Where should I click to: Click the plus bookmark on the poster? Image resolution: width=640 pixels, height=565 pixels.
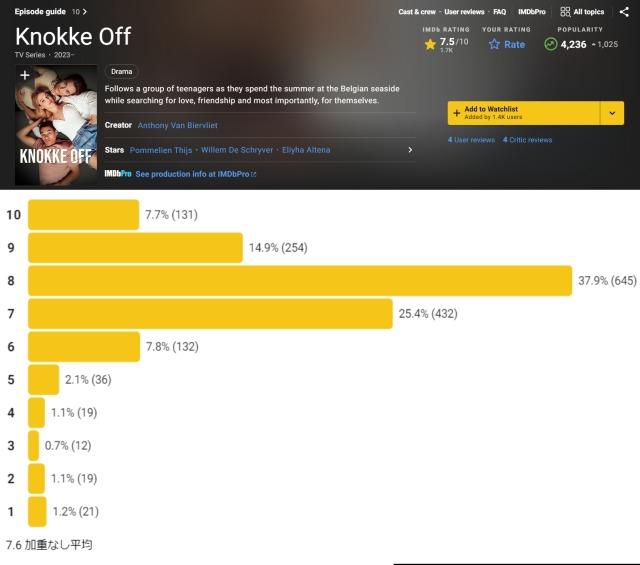(x=25, y=75)
